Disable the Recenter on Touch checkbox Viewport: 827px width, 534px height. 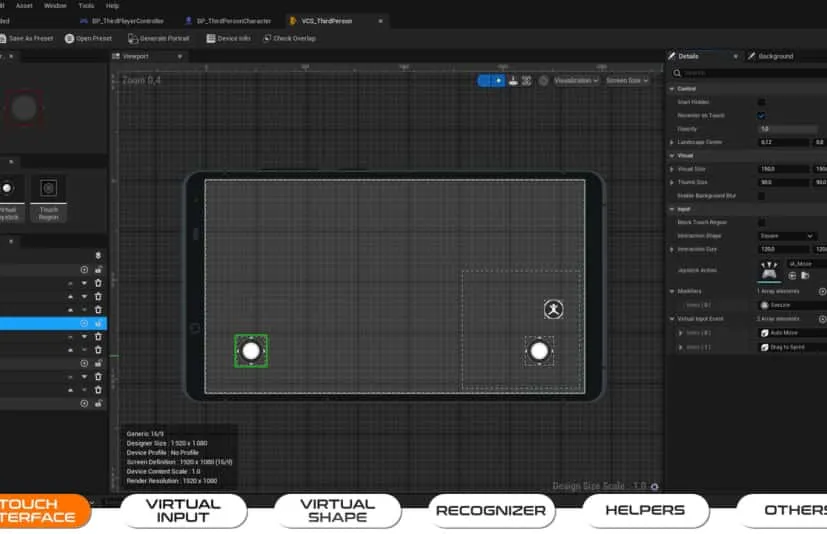click(x=761, y=115)
